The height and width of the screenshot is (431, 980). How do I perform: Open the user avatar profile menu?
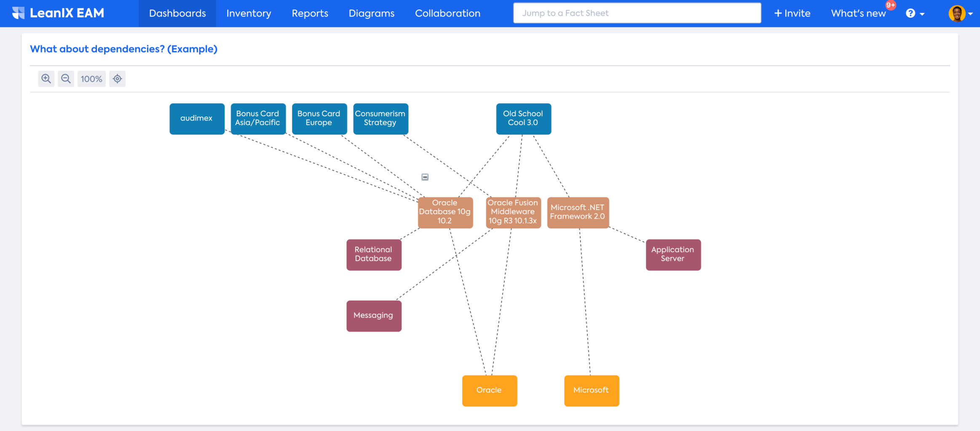[957, 13]
